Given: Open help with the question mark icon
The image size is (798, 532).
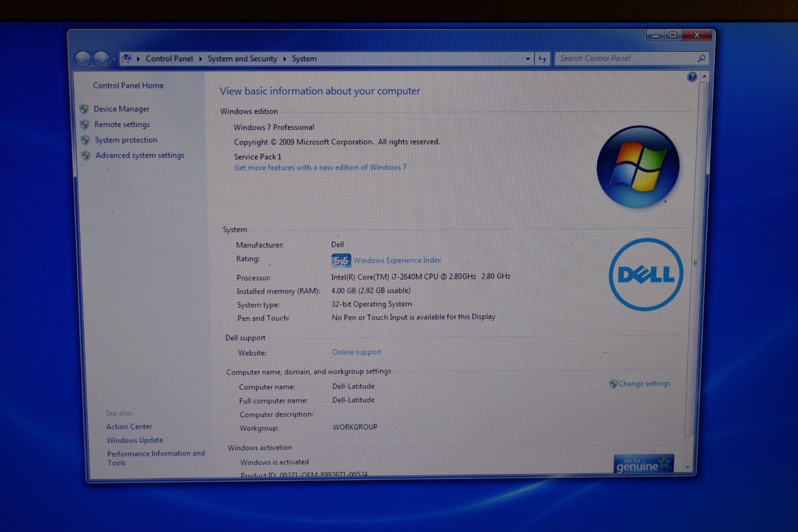Looking at the screenshot, I should 692,77.
